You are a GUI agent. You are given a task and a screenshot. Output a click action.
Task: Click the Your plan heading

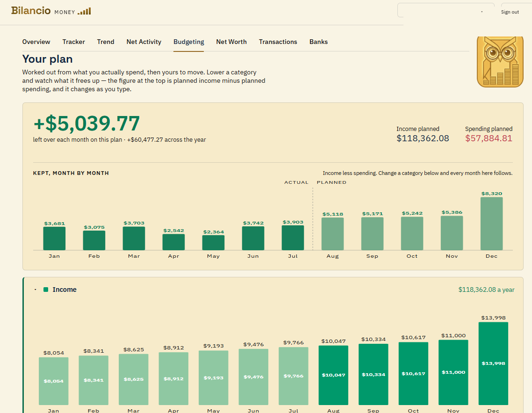tap(48, 59)
